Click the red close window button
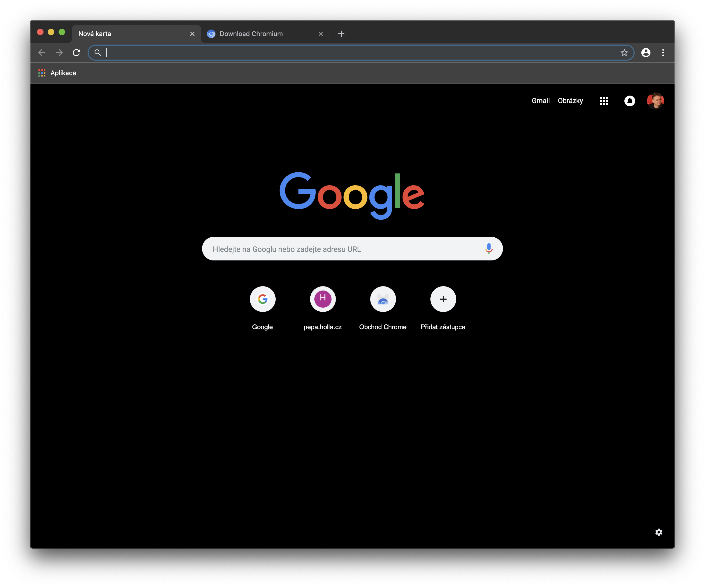This screenshot has height=588, width=705. click(40, 32)
